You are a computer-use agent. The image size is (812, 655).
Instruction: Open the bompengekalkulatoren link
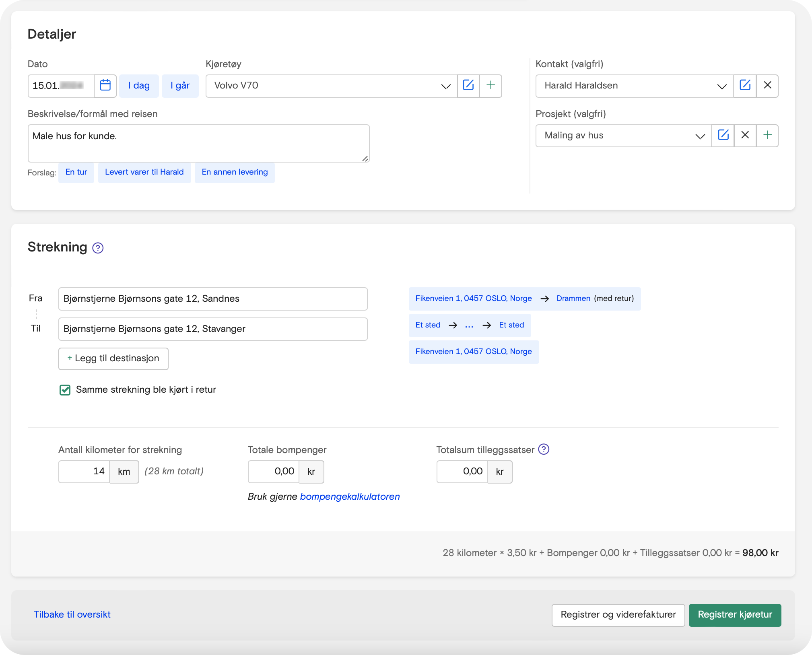(x=350, y=497)
